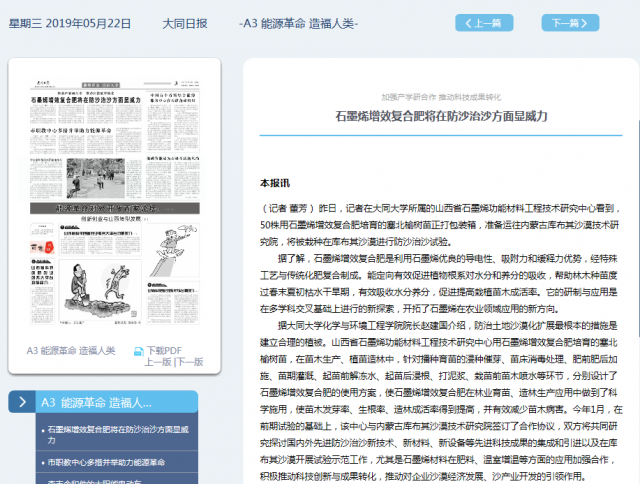Click the A3 能源革命 造福人类 caption under thumbnail
This screenshot has width=640, height=484.
pyautogui.click(x=71, y=351)
